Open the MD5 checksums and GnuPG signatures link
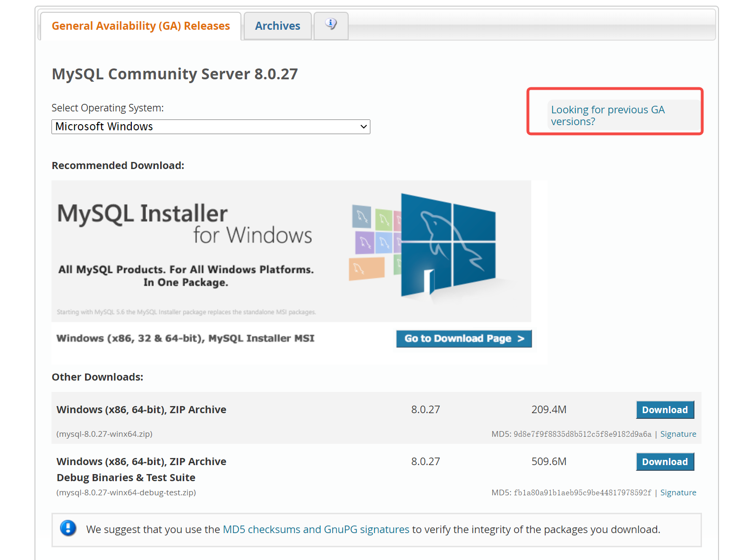 click(316, 530)
